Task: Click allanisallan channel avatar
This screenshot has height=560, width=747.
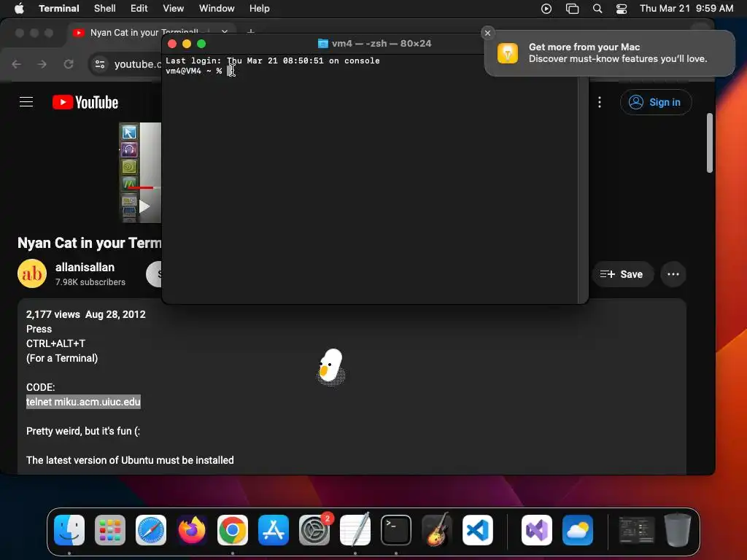Action: pyautogui.click(x=32, y=274)
